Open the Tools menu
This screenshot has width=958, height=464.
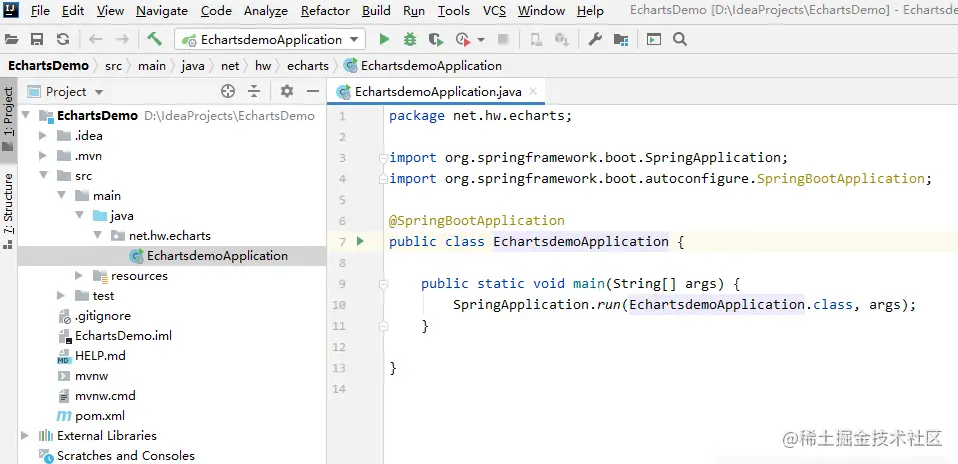point(454,10)
